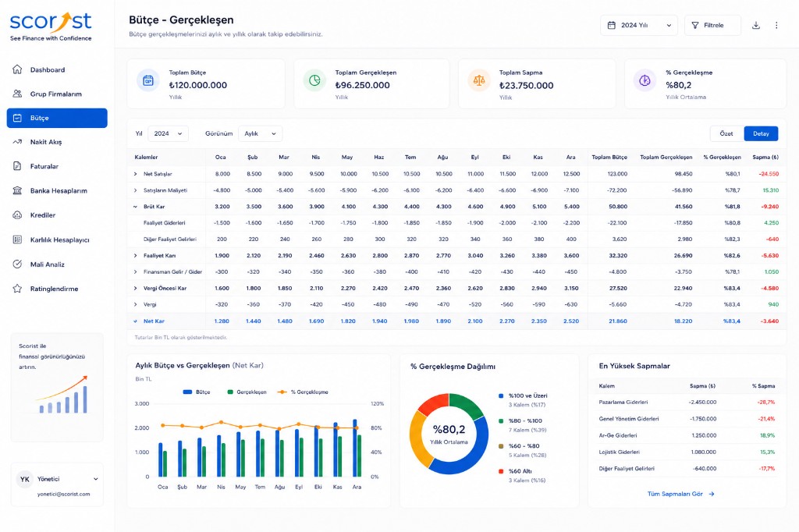Click the Banka Hesaplarım bank icon
This screenshot has width=799, height=532.
(x=17, y=190)
